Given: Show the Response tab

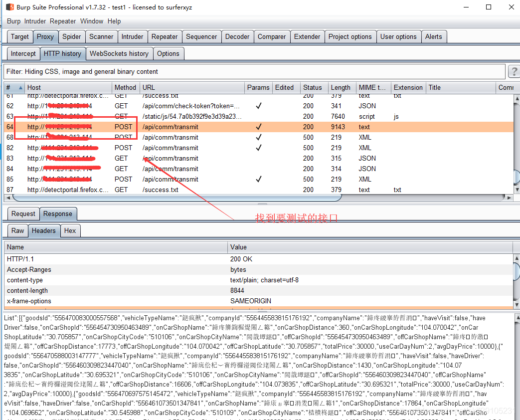Looking at the screenshot, I should click(x=58, y=213).
